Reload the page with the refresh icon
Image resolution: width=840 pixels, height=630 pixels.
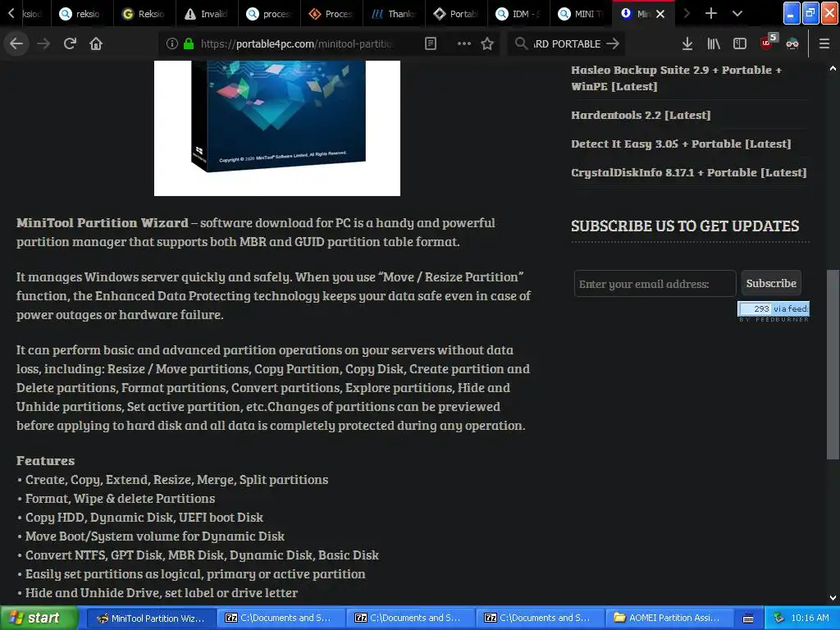(x=70, y=43)
